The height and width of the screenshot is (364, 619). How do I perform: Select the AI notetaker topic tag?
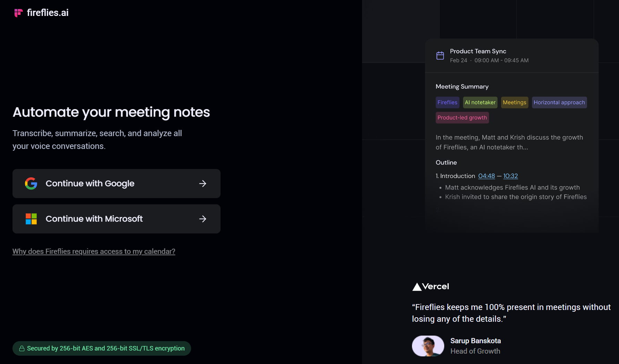[x=480, y=102]
